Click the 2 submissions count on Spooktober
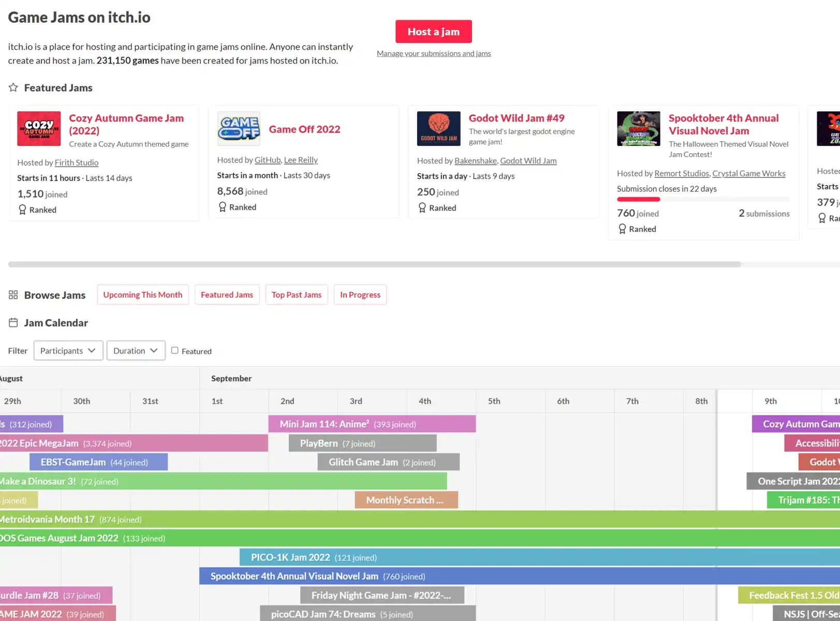The width and height of the screenshot is (840, 621). [x=764, y=213]
